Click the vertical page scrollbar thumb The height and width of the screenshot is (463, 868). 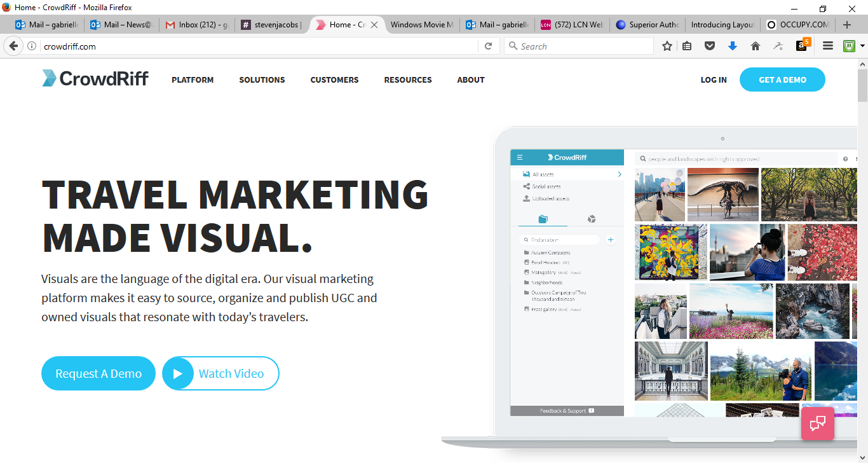pyautogui.click(x=862, y=85)
